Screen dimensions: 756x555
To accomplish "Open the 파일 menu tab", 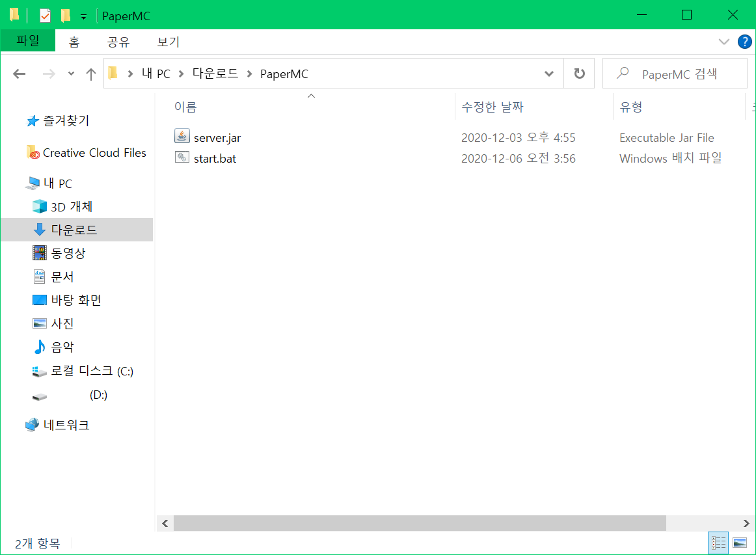I will 28,41.
